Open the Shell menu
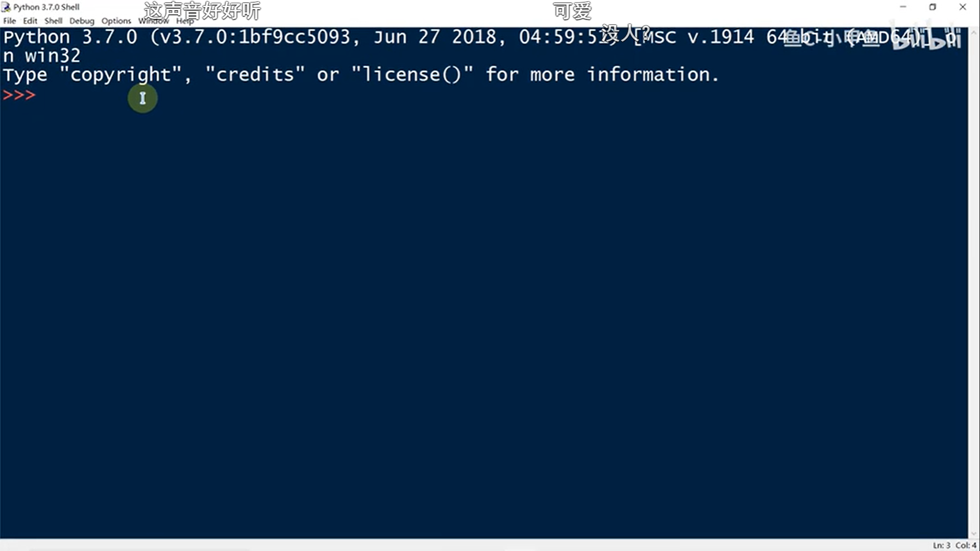 coord(52,20)
